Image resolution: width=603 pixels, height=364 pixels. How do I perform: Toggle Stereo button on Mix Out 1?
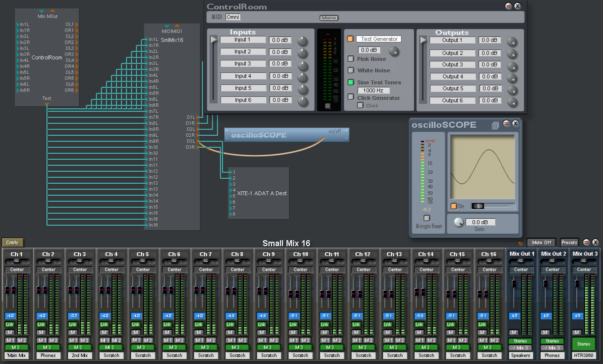pos(521,342)
